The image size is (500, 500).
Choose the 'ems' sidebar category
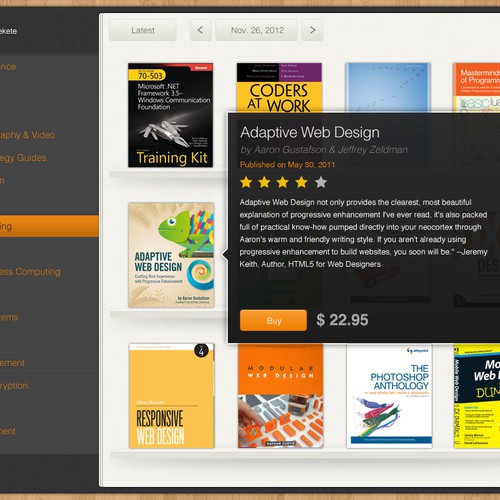[x=49, y=317]
